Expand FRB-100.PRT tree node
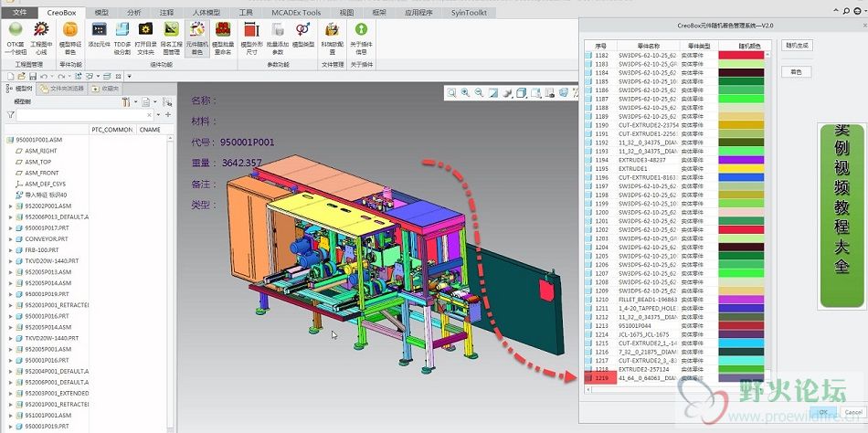Screen dimensions: 868x433 [x=10, y=250]
